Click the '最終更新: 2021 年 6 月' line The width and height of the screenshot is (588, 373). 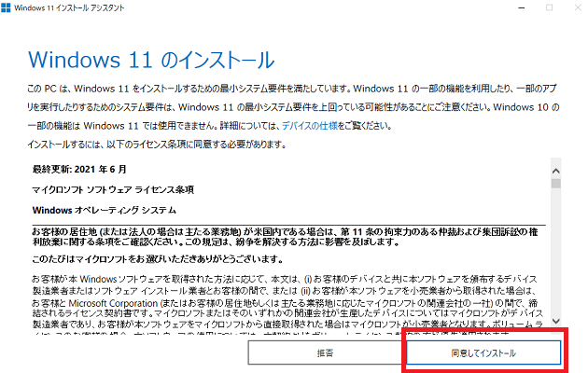click(x=79, y=170)
